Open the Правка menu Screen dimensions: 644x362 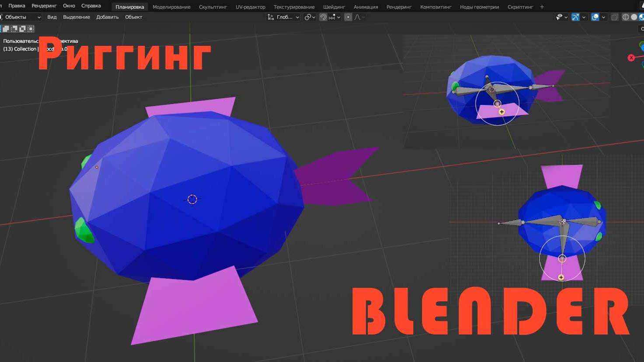[17, 6]
